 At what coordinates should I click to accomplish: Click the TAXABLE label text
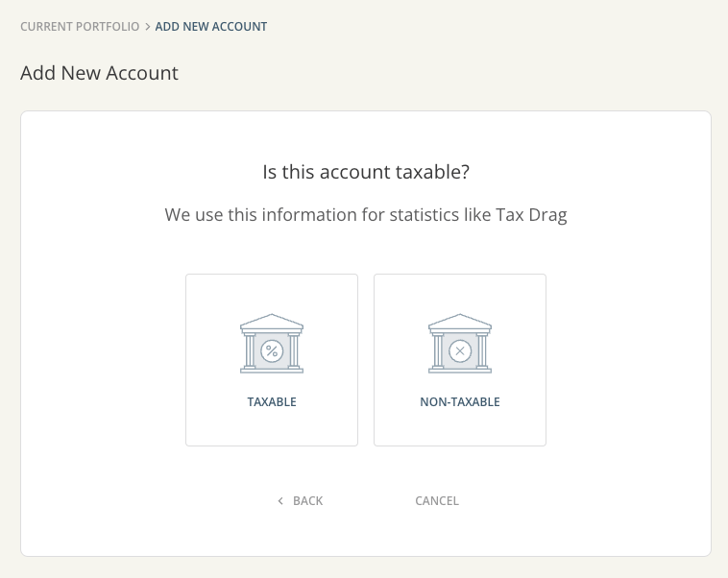[272, 402]
